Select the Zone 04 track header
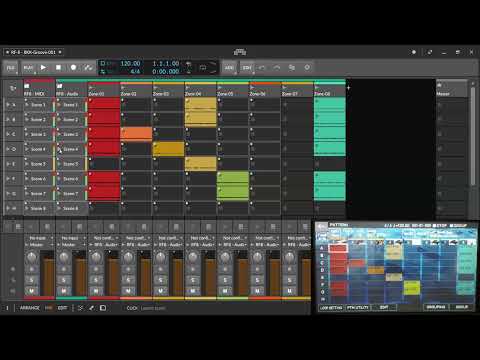The image size is (480, 360). click(200, 90)
